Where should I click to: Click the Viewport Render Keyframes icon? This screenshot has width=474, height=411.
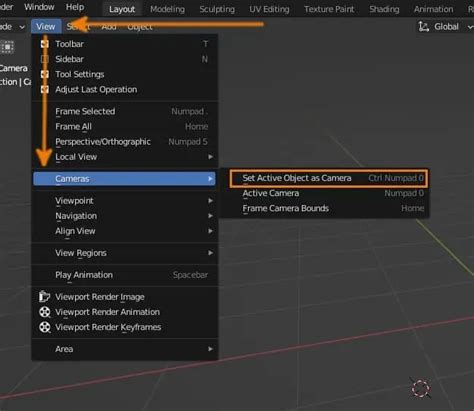coord(44,327)
